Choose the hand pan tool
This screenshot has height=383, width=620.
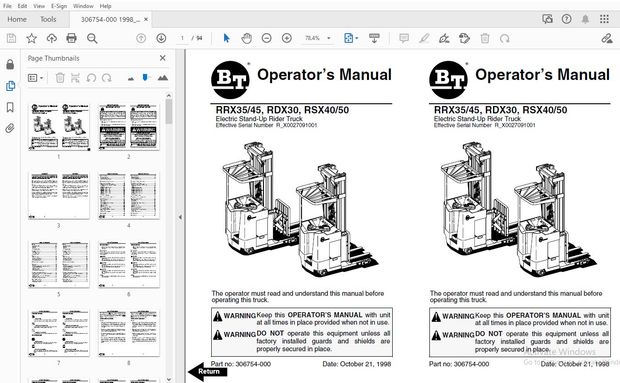pyautogui.click(x=247, y=38)
